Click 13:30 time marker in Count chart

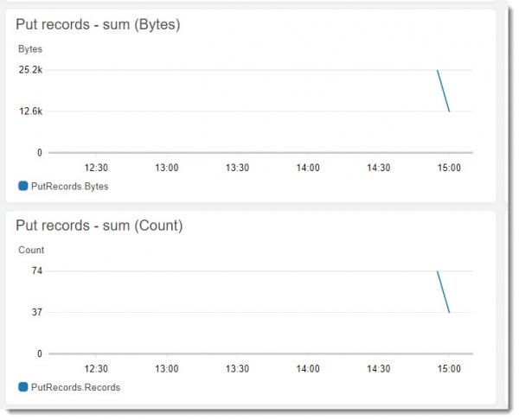(237, 369)
